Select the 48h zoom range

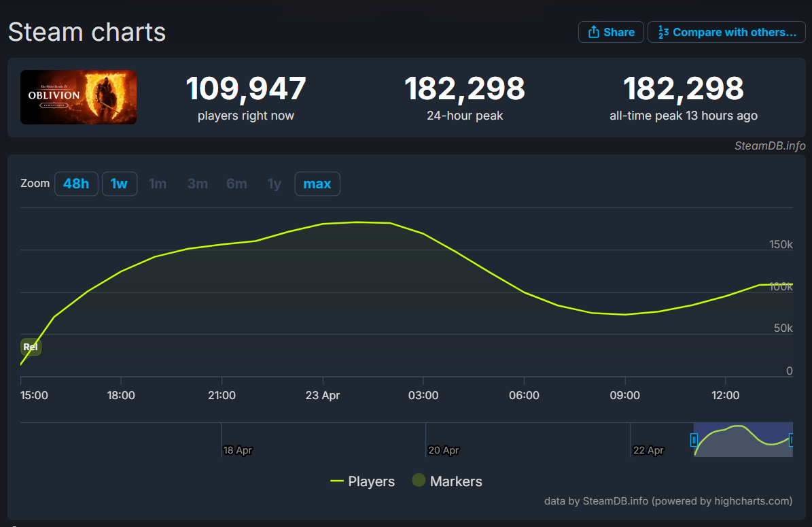tap(76, 184)
